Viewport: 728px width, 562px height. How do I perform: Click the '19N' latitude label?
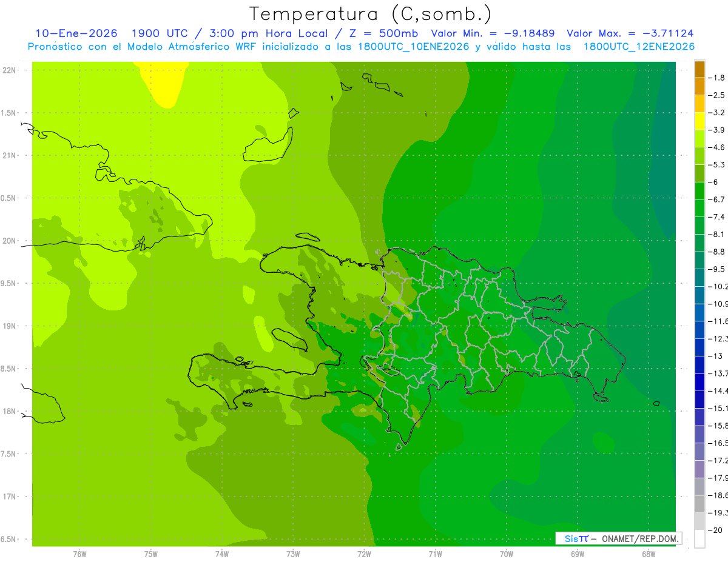10,326
